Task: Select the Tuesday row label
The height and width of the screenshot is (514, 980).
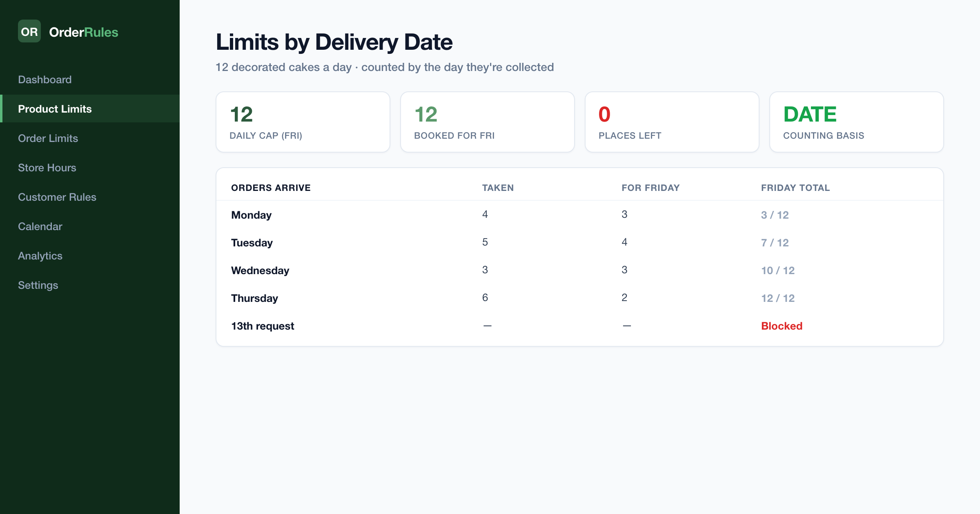Action: point(252,243)
